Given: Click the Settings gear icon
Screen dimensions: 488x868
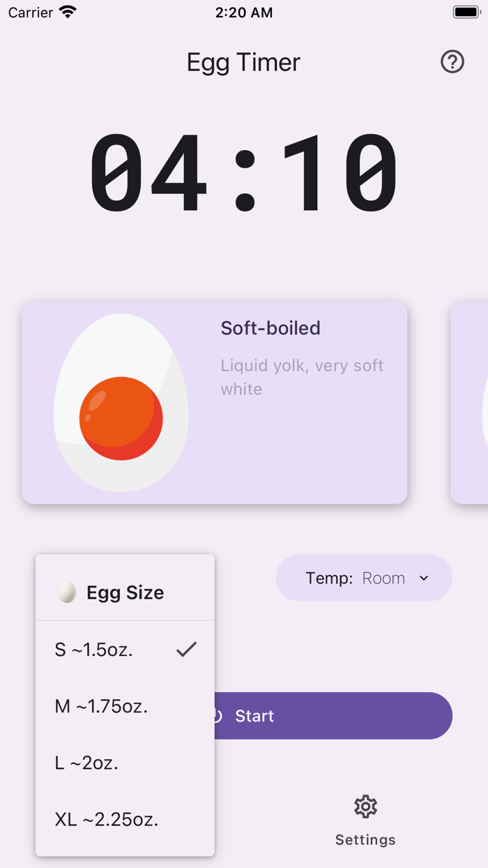Looking at the screenshot, I should 365,807.
